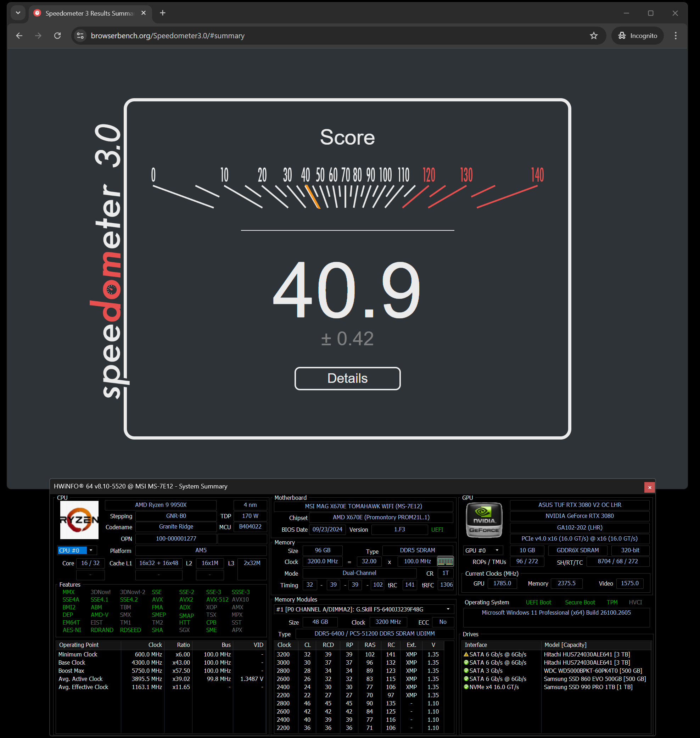Image resolution: width=700 pixels, height=738 pixels.
Task: Click the Boost Max operating point row
Action: pyautogui.click(x=161, y=670)
